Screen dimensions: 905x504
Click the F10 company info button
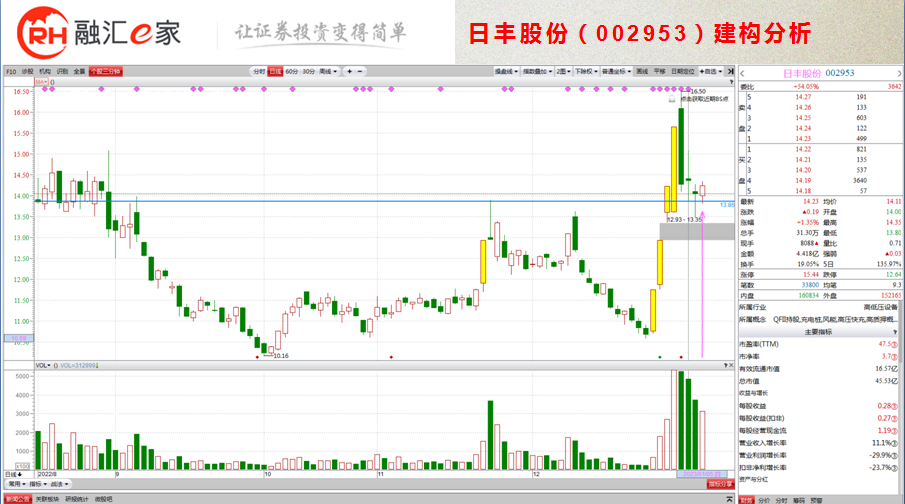coord(10,72)
